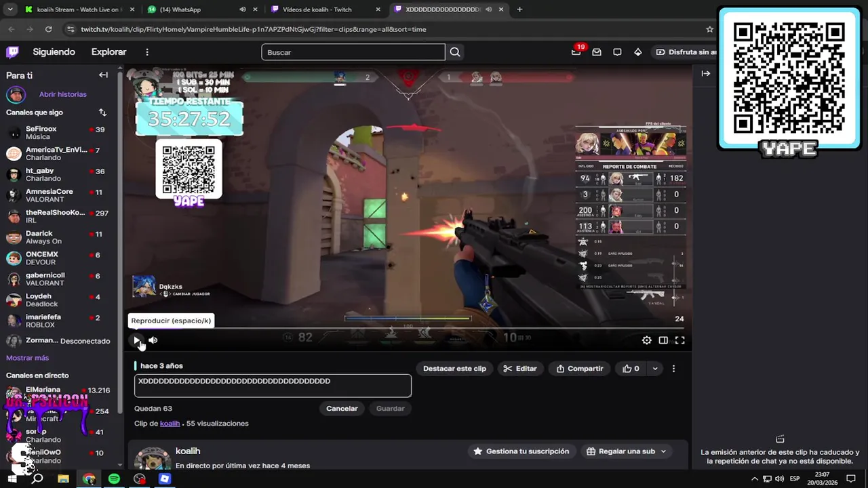Enter fullscreen on the clip player
The height and width of the screenshot is (488, 868).
click(679, 340)
